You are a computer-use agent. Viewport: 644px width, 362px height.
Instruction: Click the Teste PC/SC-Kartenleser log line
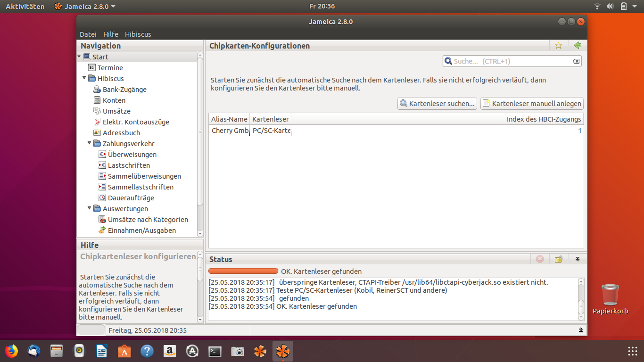click(x=328, y=290)
